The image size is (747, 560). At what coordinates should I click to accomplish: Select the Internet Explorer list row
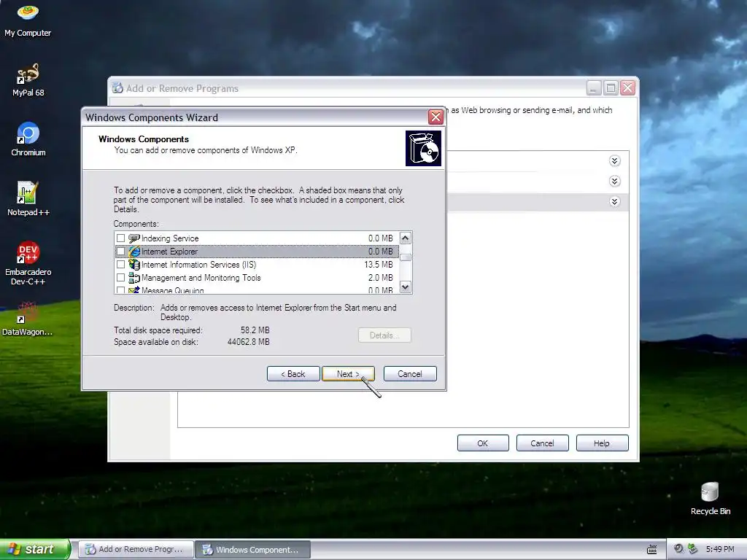(x=257, y=252)
